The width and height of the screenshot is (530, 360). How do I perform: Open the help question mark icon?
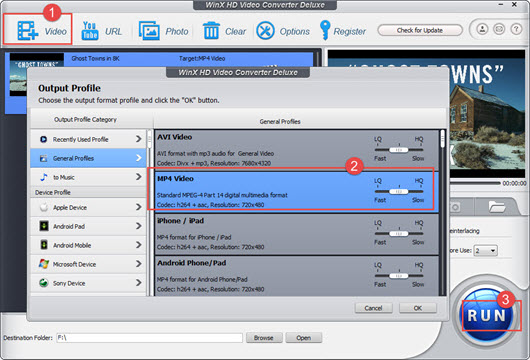tap(516, 29)
